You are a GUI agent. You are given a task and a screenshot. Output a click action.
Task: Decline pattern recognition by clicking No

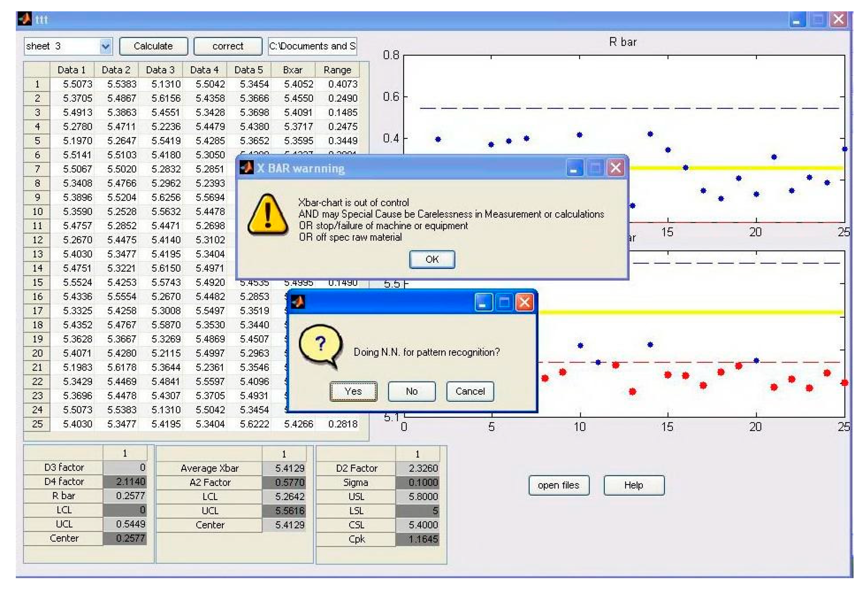(411, 391)
